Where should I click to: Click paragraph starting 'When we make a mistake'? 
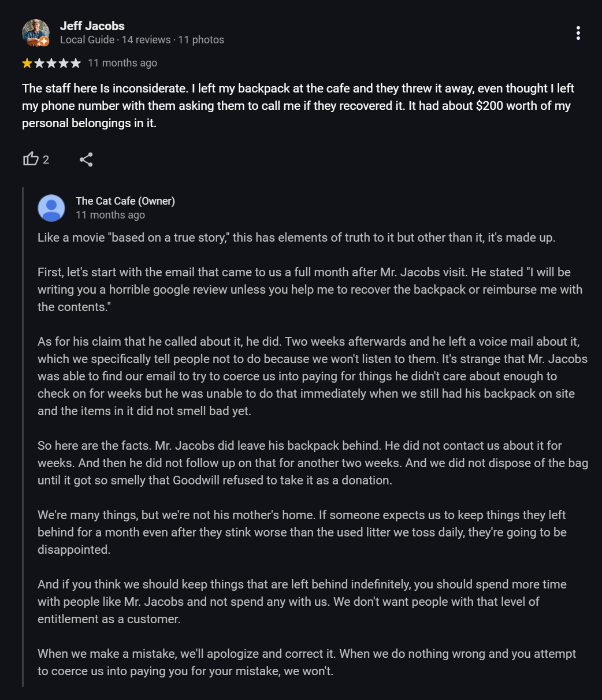click(x=306, y=662)
